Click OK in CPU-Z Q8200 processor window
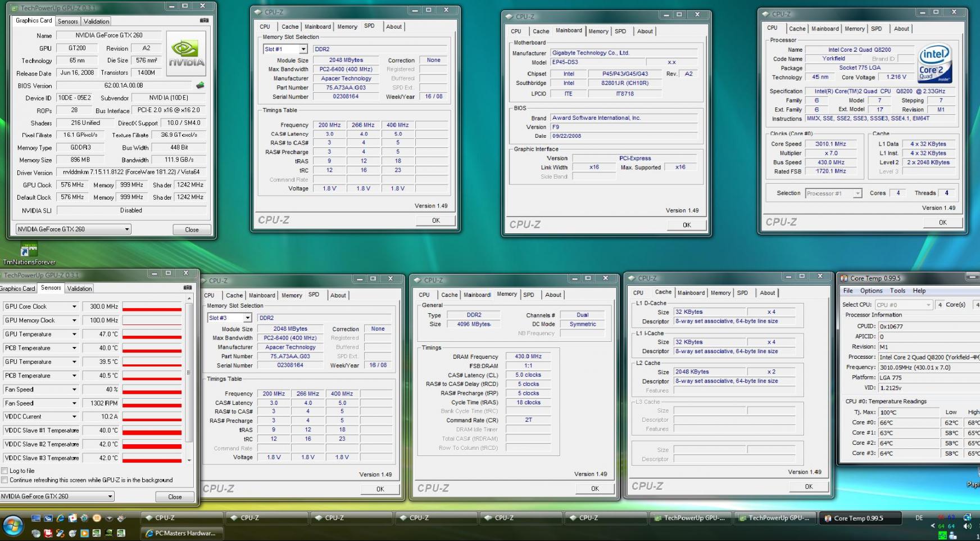The height and width of the screenshot is (541, 980). [x=943, y=222]
